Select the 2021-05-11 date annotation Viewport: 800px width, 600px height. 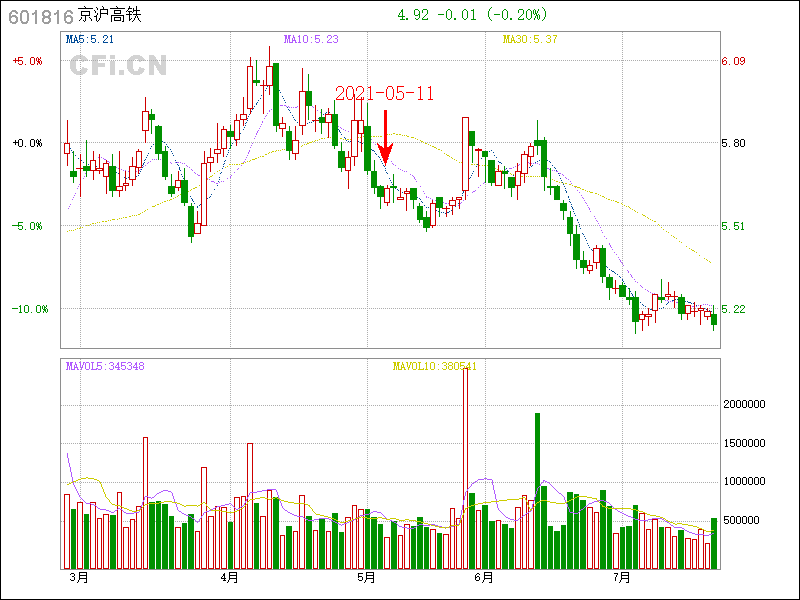384,93
